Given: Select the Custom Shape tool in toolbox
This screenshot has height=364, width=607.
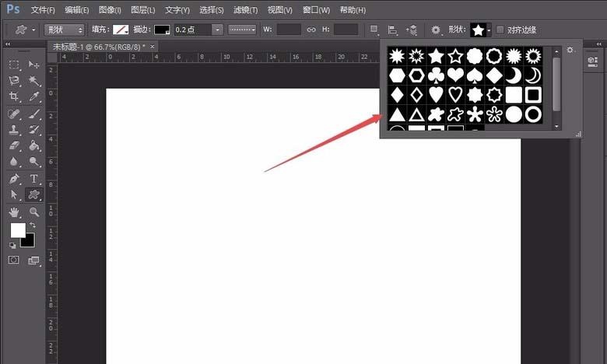Looking at the screenshot, I should (x=33, y=194).
